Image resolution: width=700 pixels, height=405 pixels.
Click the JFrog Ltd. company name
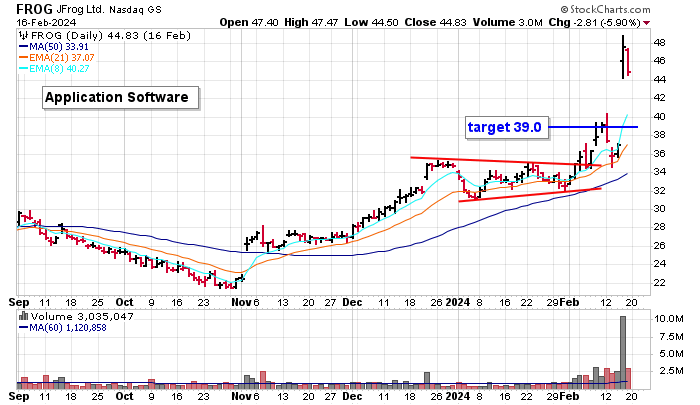pyautogui.click(x=81, y=9)
